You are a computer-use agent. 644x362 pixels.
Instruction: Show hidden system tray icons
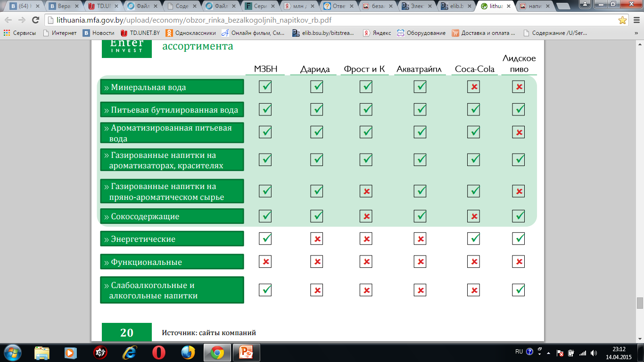click(548, 352)
